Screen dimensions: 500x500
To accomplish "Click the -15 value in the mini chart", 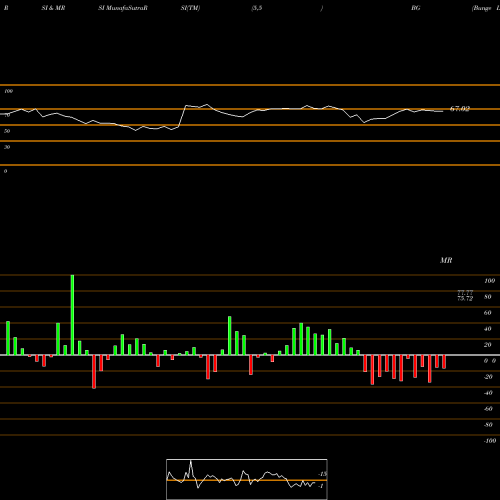I will coord(322,474).
